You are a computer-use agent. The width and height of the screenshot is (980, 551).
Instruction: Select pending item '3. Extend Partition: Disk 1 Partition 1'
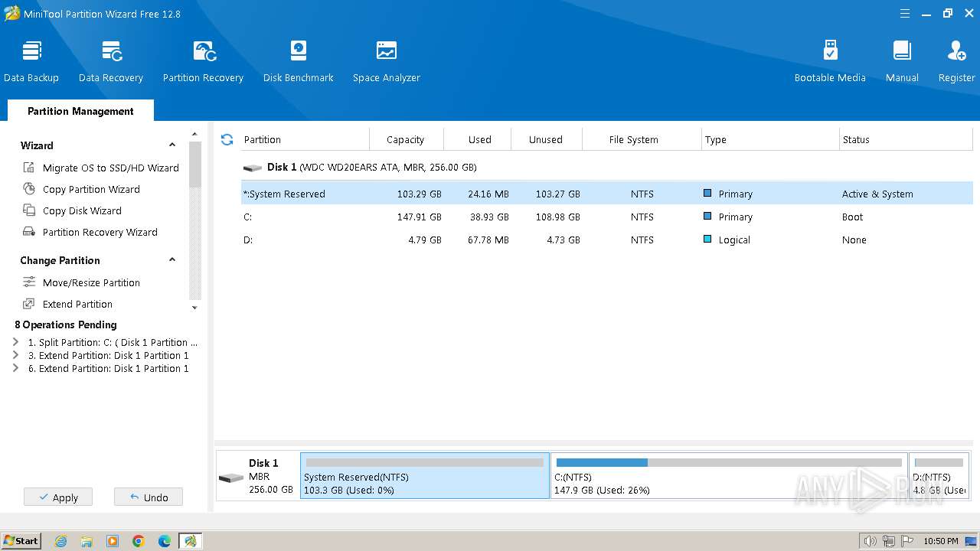108,355
